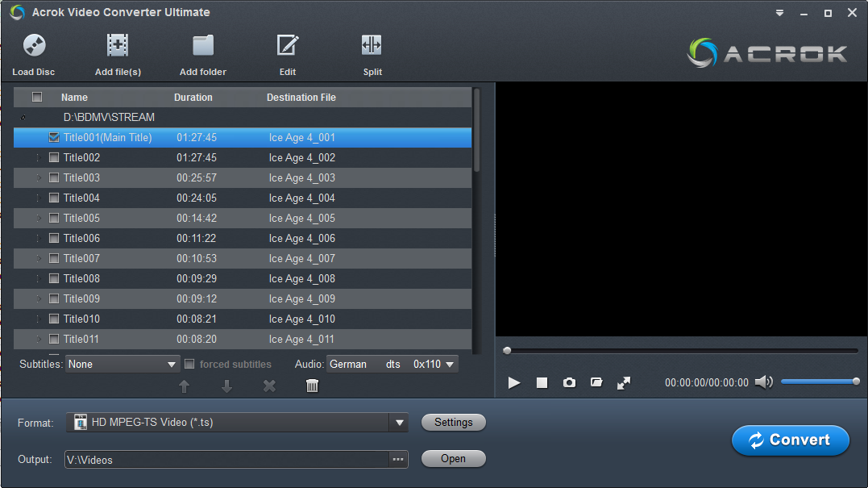Enable the Title004 checkbox
The height and width of the screenshot is (488, 868).
click(x=54, y=198)
